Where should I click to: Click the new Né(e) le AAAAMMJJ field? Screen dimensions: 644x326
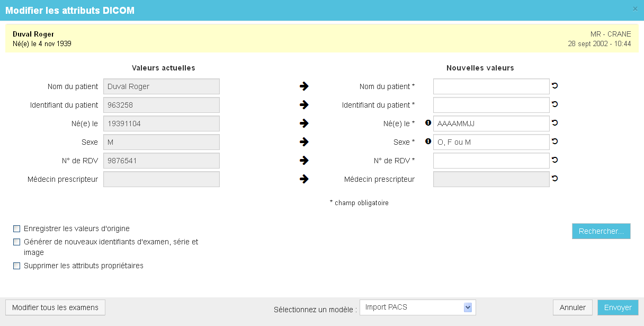coord(491,124)
